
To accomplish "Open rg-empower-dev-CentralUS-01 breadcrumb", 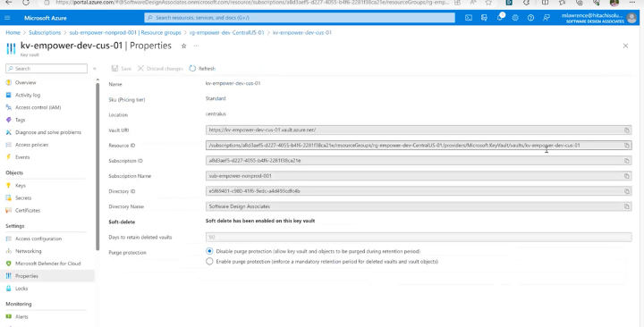I will point(226,32).
